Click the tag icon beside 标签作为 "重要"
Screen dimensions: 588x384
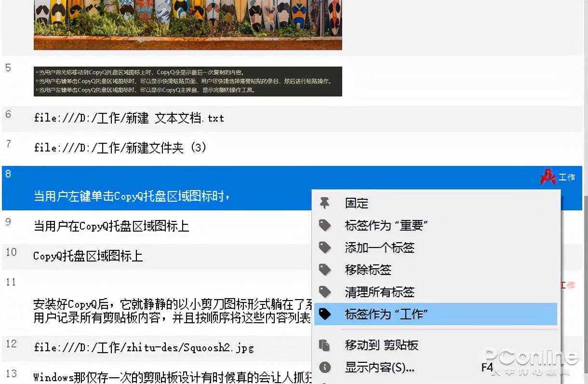[326, 225]
